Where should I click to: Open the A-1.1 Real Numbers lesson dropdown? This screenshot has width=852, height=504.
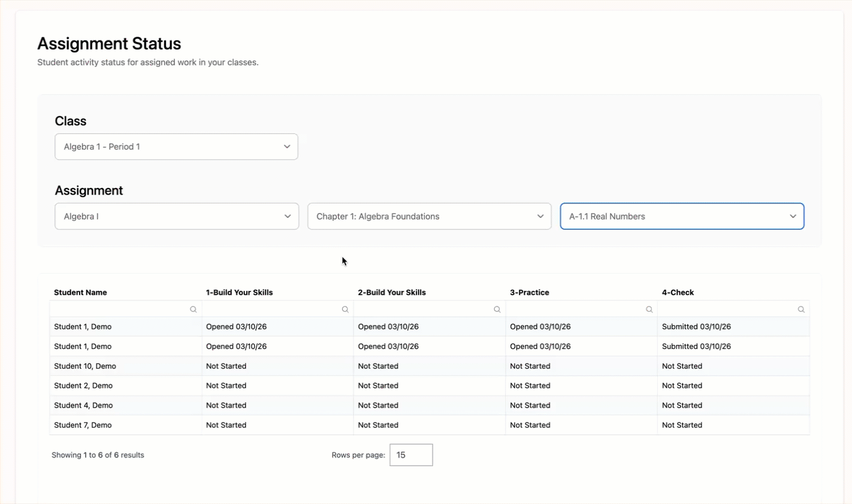coord(682,216)
